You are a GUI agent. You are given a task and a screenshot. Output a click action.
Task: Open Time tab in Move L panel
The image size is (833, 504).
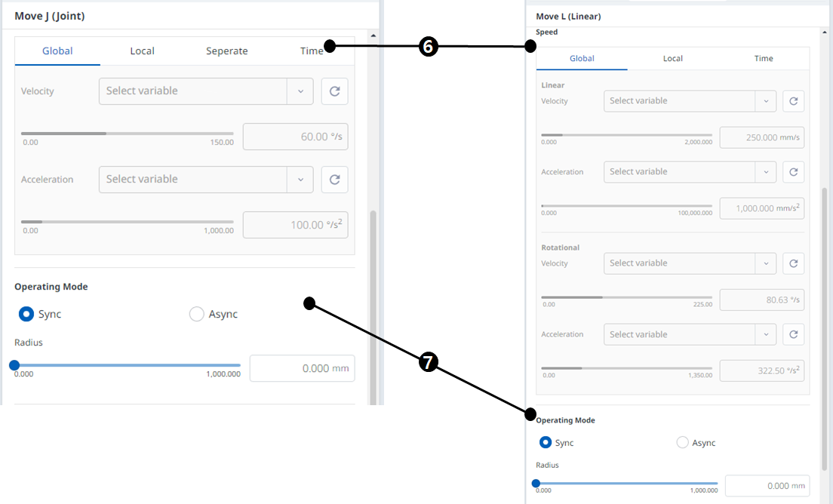coord(764,59)
